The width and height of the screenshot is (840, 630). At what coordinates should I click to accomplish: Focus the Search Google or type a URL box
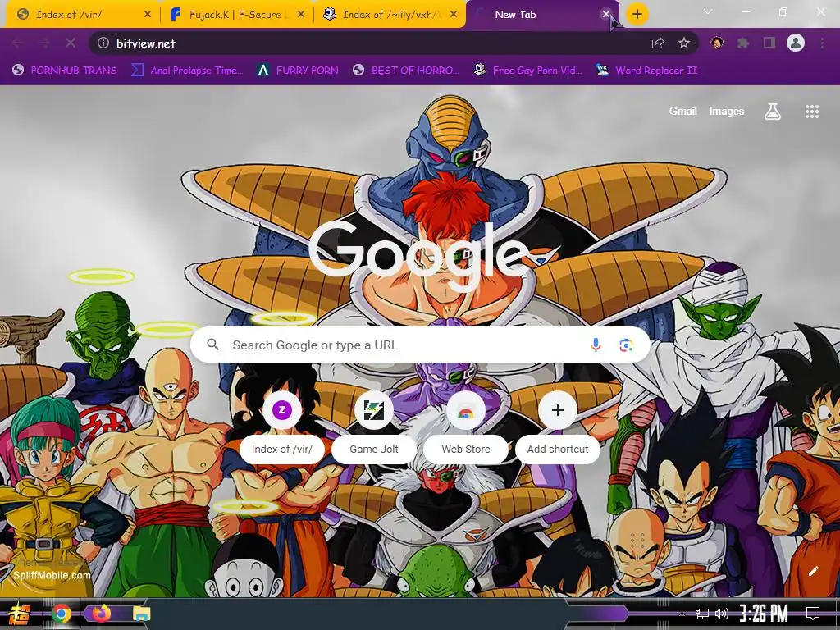click(421, 345)
